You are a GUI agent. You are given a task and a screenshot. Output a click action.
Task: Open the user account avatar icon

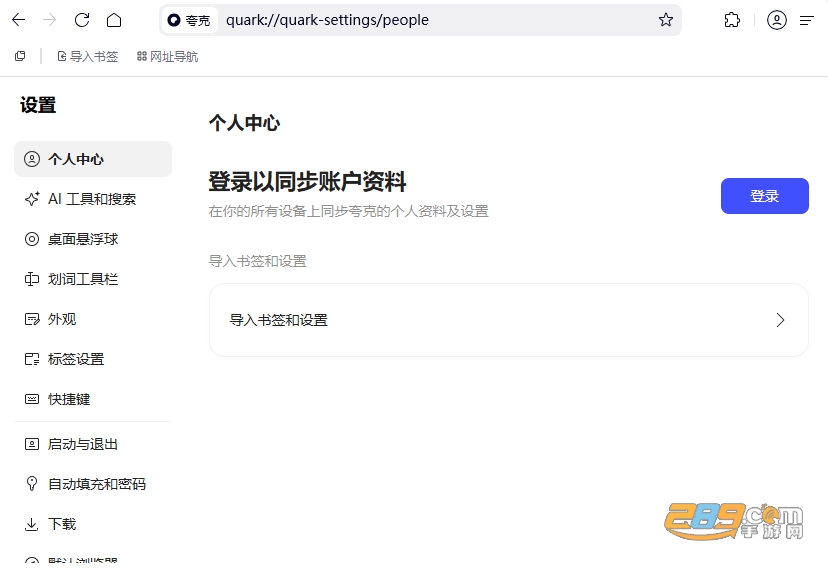coord(777,20)
